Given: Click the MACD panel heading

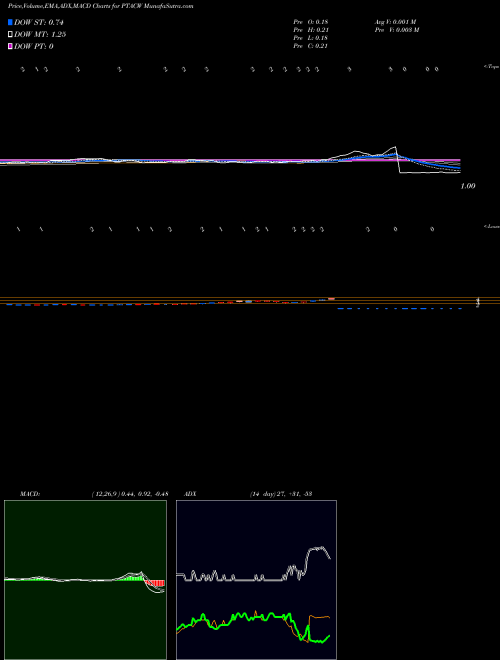Looking at the screenshot, I should coord(30,494).
